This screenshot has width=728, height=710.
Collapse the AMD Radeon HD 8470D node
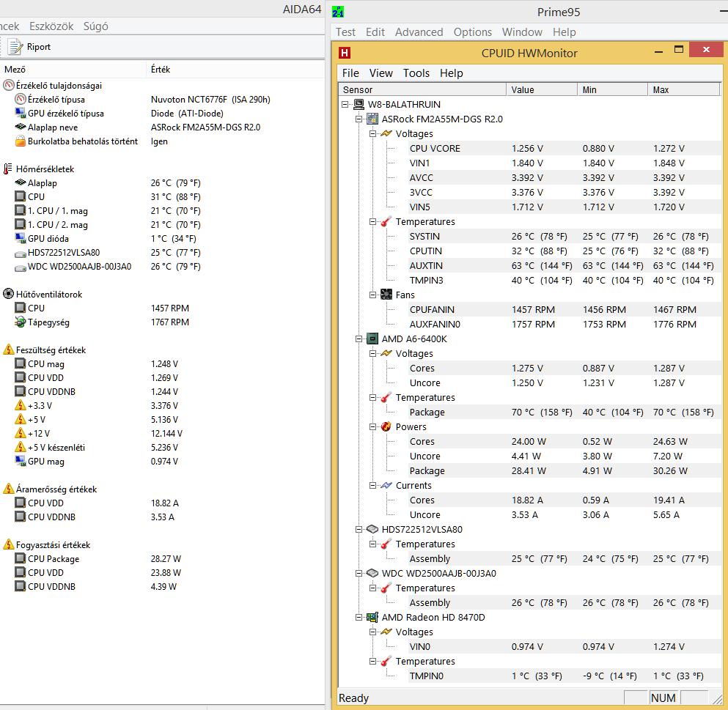tap(359, 617)
